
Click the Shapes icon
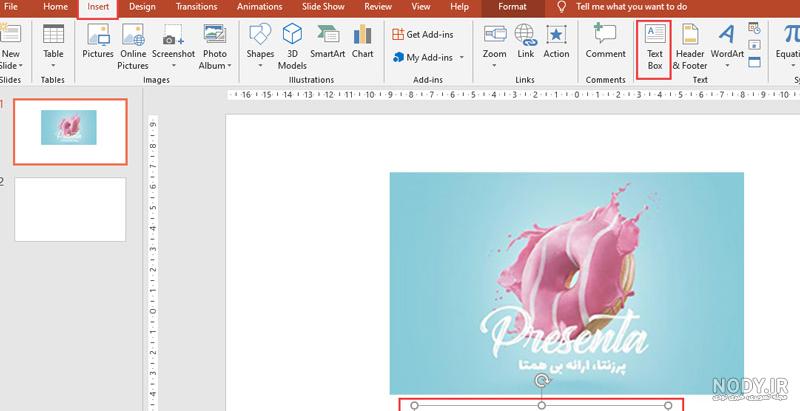coord(260,35)
